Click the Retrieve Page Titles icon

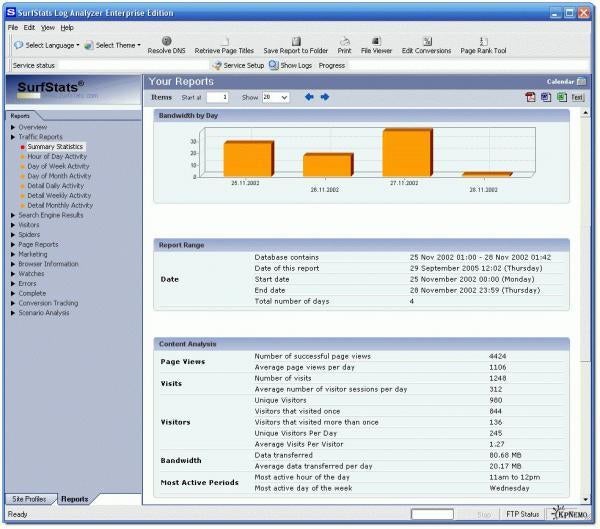[225, 41]
